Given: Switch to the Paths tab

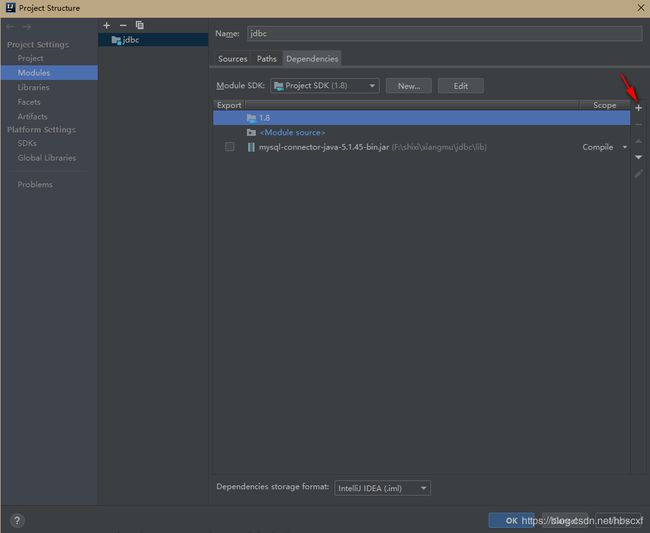Looking at the screenshot, I should pos(267,59).
